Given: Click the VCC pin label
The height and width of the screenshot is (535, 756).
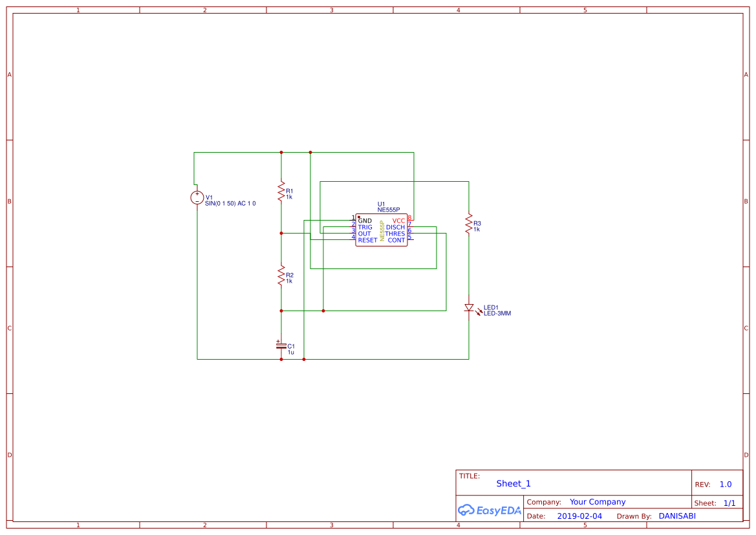Looking at the screenshot, I should click(398, 221).
